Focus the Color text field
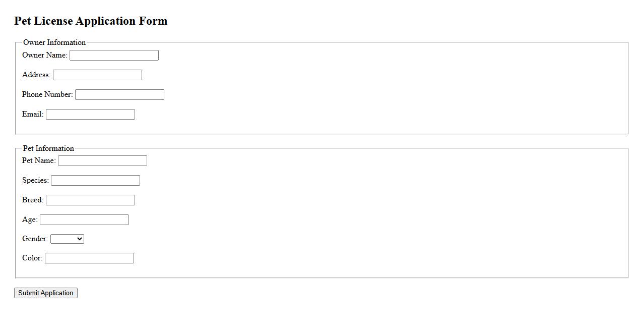 point(89,258)
